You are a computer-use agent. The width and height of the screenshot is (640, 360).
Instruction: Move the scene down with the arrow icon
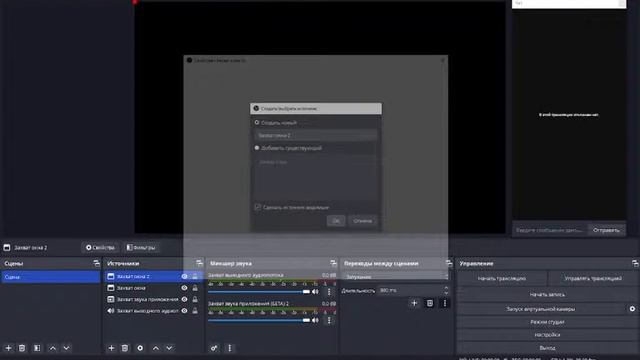67,348
